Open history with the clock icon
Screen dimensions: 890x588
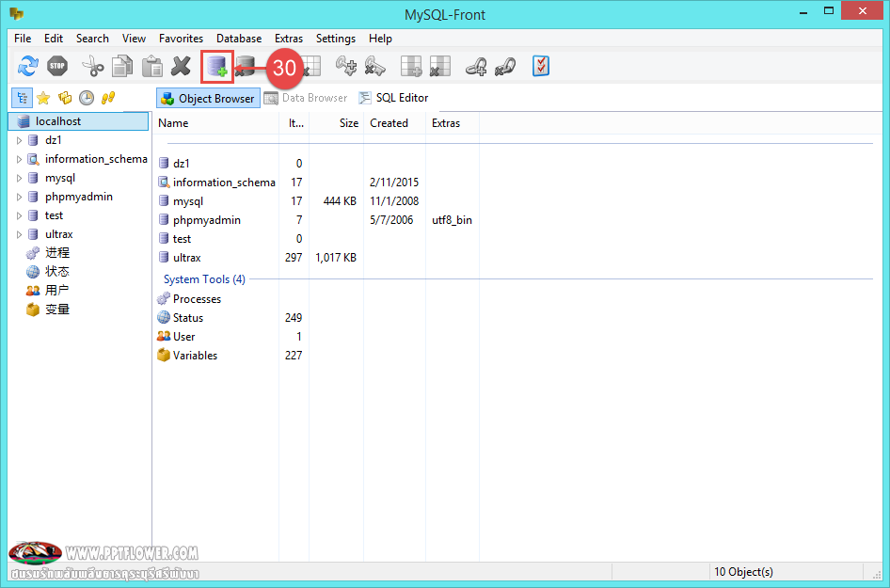pos(87,98)
